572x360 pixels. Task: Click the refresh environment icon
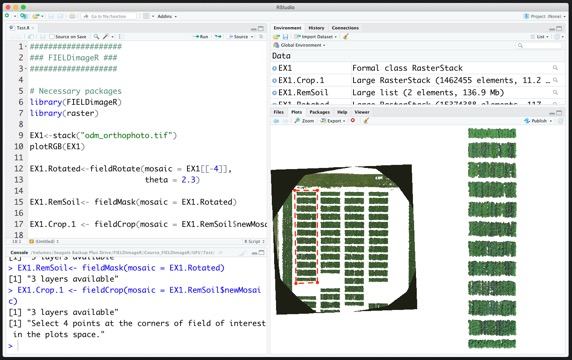(557, 37)
